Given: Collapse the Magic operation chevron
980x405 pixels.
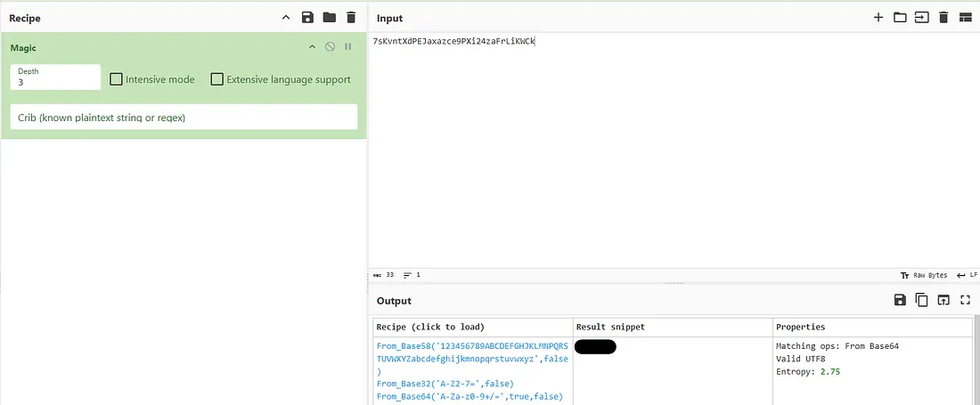Looking at the screenshot, I should pos(312,46).
